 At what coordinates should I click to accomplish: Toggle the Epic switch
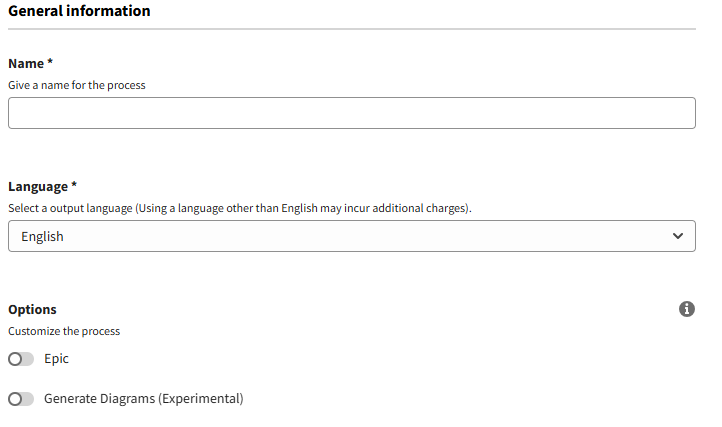pos(21,359)
